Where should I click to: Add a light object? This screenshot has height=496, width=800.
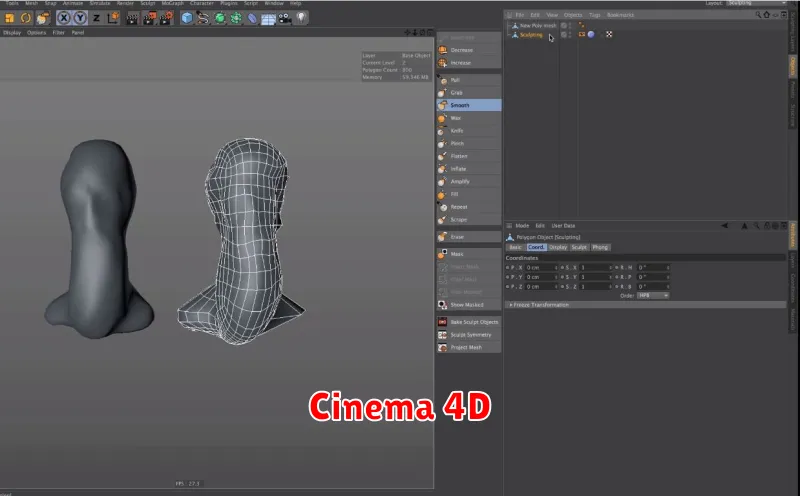click(302, 18)
